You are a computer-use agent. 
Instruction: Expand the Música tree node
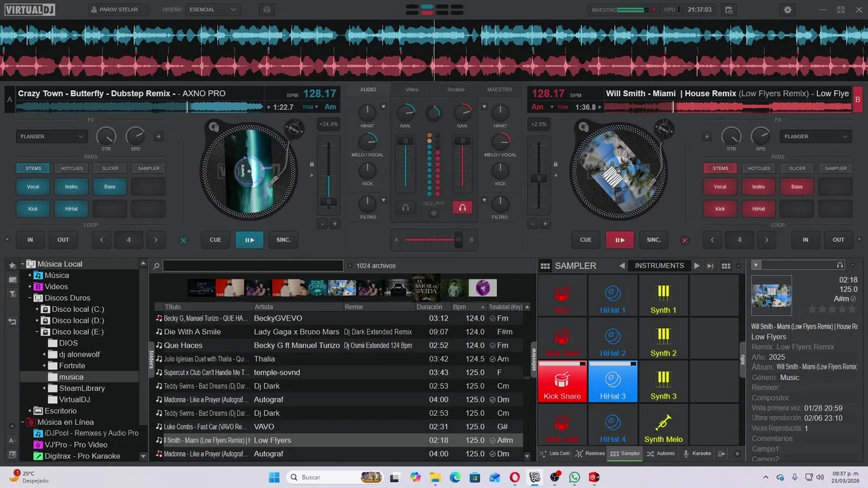tap(29, 276)
